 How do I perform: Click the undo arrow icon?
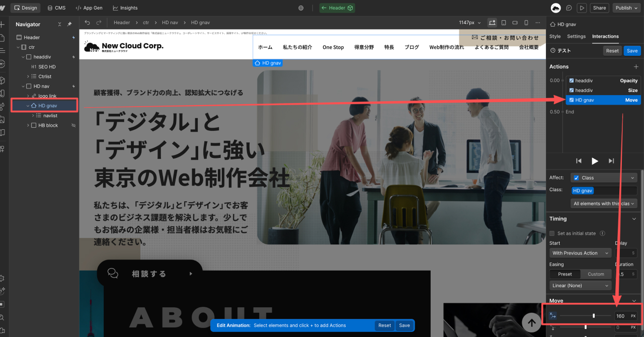point(88,23)
